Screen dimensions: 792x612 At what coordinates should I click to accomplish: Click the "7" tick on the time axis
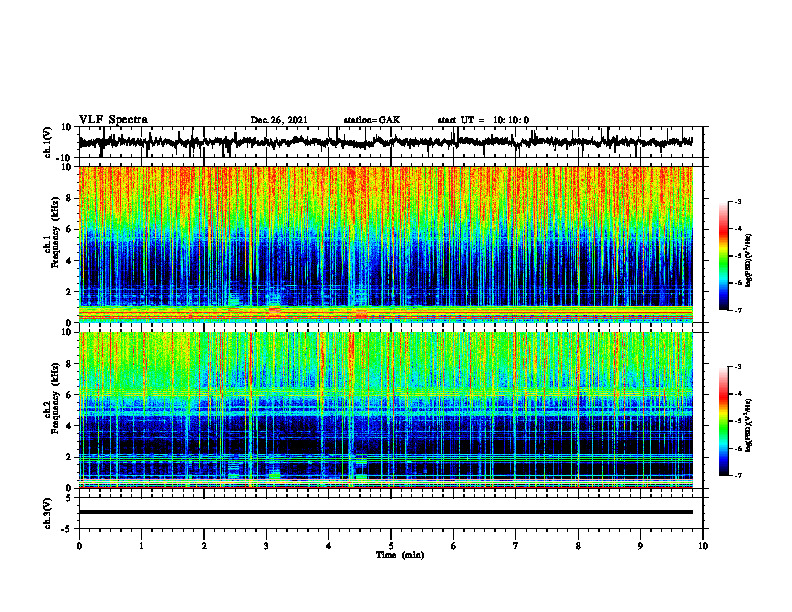tap(516, 546)
